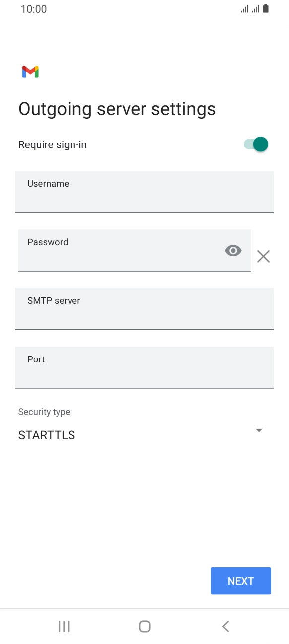
Task: Tap the Security type label
Action: pos(44,412)
